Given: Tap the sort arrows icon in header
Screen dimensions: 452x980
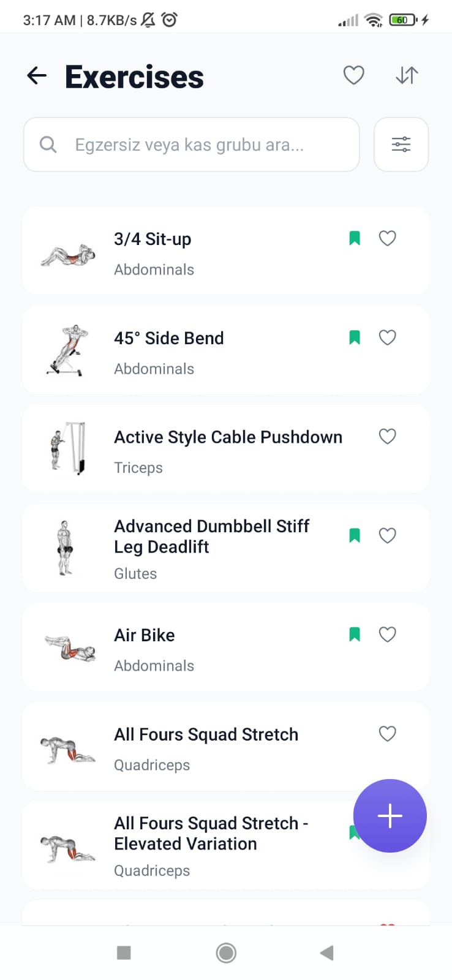Looking at the screenshot, I should click(407, 75).
